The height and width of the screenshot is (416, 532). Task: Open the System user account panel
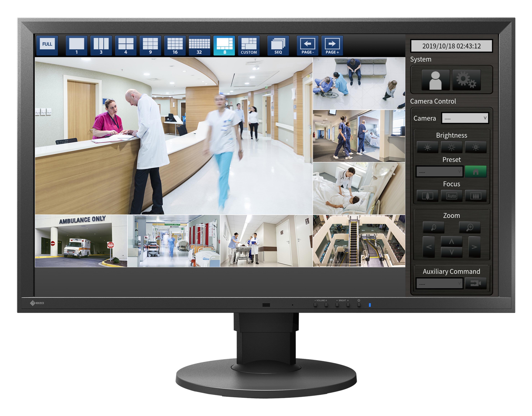pos(436,80)
